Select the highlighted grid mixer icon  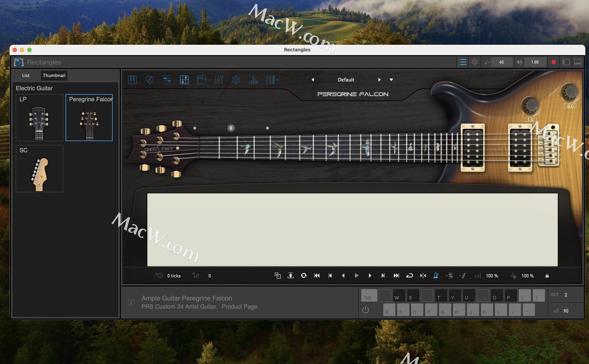[x=184, y=80]
